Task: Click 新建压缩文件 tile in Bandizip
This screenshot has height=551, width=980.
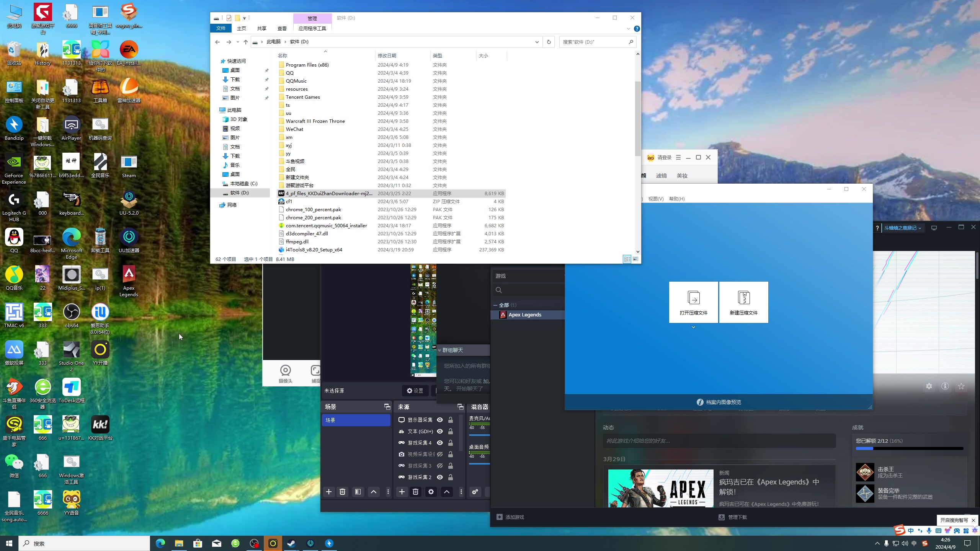Action: click(x=743, y=302)
